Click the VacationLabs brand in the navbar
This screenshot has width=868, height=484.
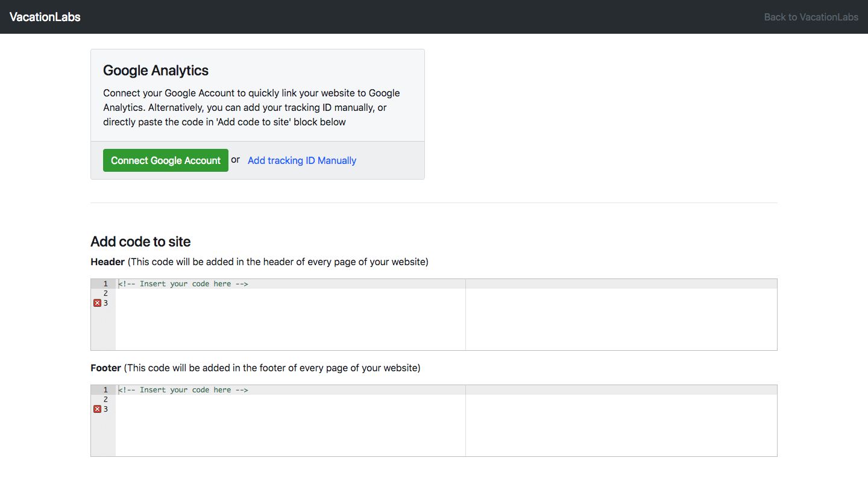click(x=45, y=17)
